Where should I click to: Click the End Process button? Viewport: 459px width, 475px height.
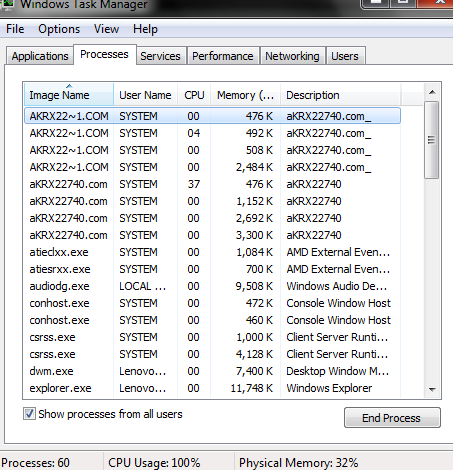[392, 418]
